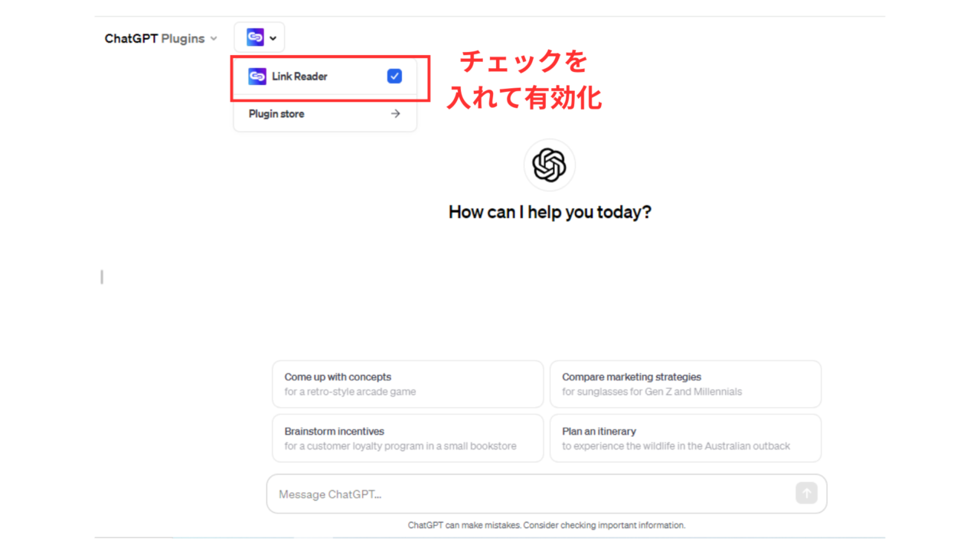Image resolution: width=980 pixels, height=551 pixels.
Task: Click the ChatGPT Plugins chevron arrow
Action: coord(214,38)
